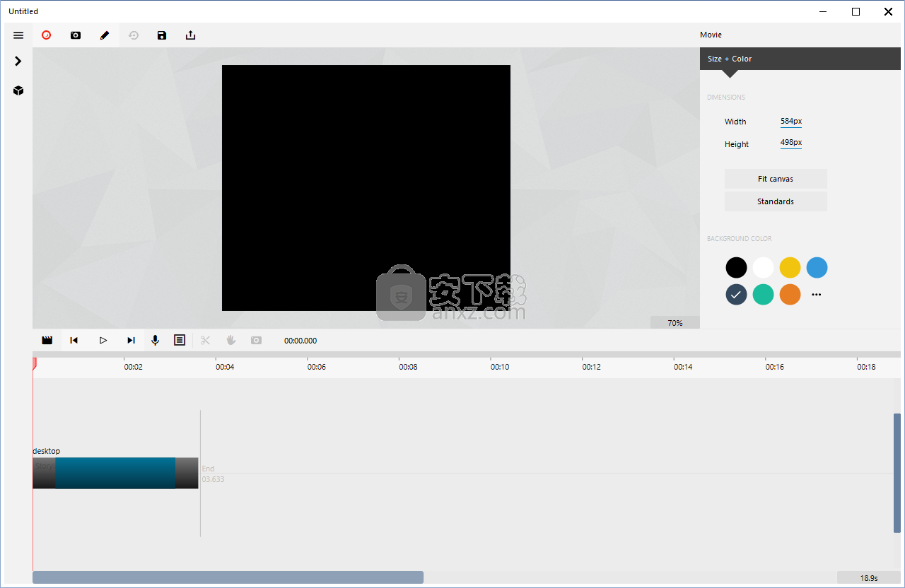Take a screenshot with the camera icon
This screenshot has height=588, width=905.
click(76, 35)
